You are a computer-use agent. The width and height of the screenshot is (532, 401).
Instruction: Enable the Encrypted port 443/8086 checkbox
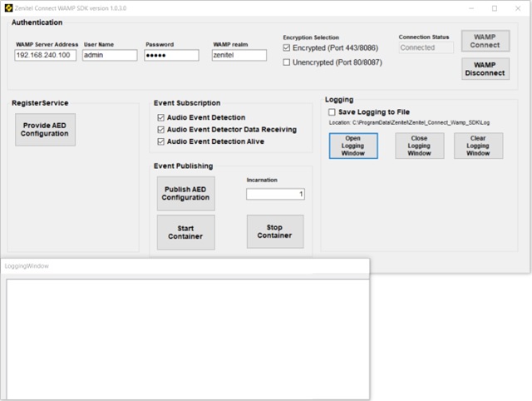coord(288,48)
